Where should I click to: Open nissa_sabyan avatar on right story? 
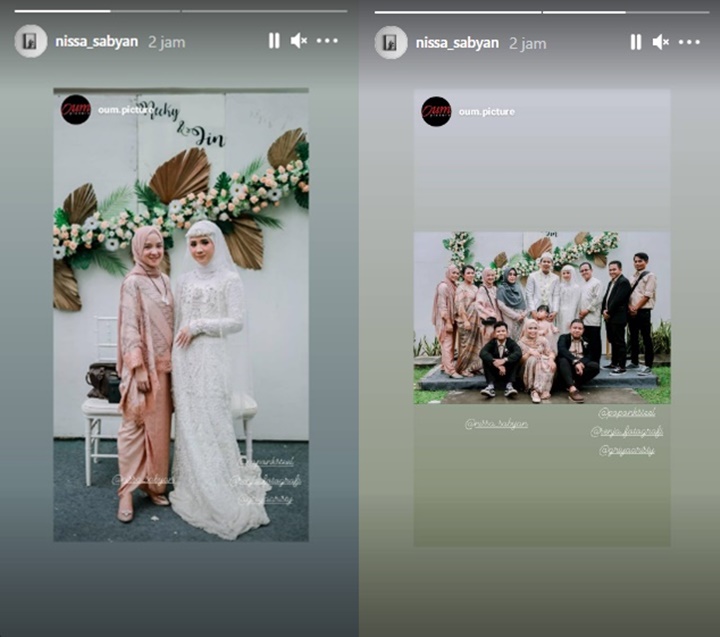391,43
